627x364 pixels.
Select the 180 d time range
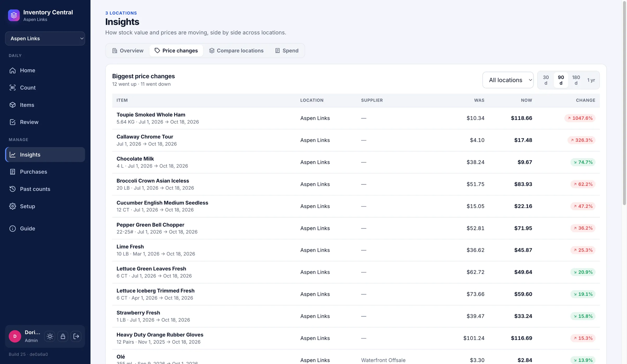click(x=576, y=80)
